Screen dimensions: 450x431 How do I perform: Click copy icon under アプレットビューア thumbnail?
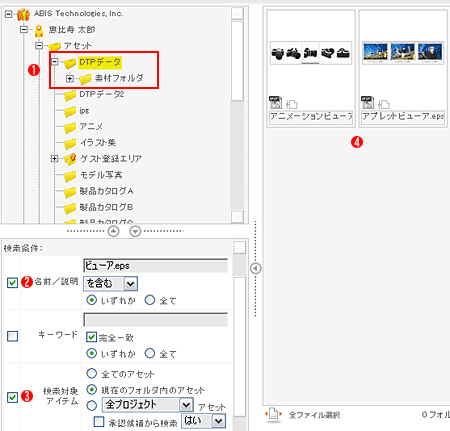click(x=384, y=104)
